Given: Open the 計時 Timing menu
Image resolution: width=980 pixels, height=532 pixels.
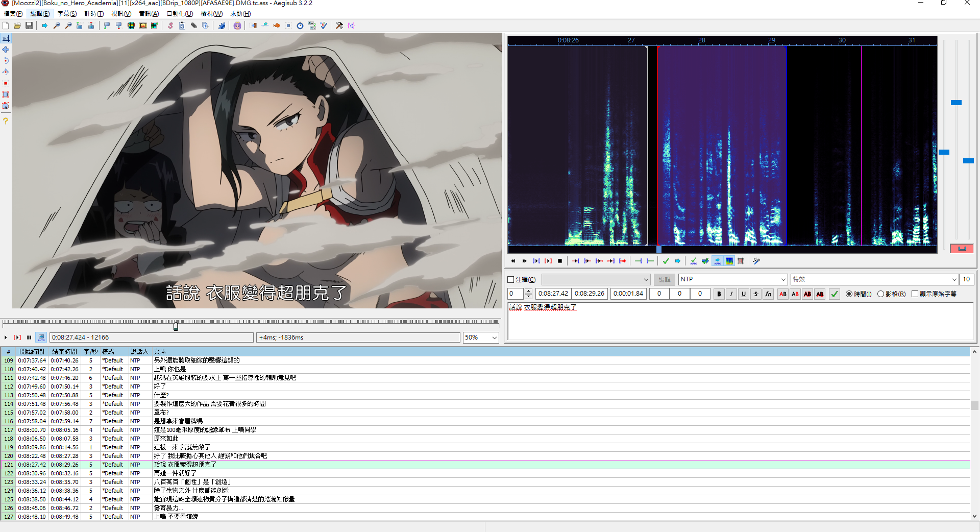Looking at the screenshot, I should [94, 14].
